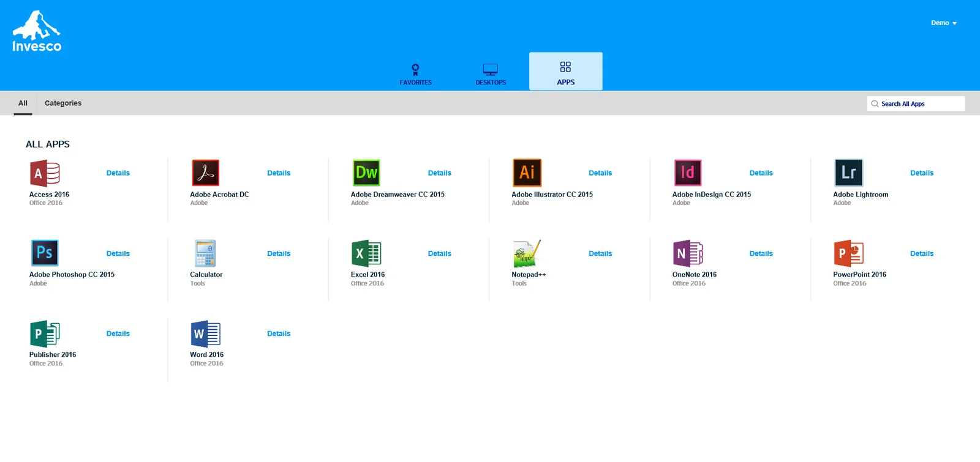Image resolution: width=980 pixels, height=462 pixels.
Task: Open the Notepad++ app icon
Action: pyautogui.click(x=527, y=253)
